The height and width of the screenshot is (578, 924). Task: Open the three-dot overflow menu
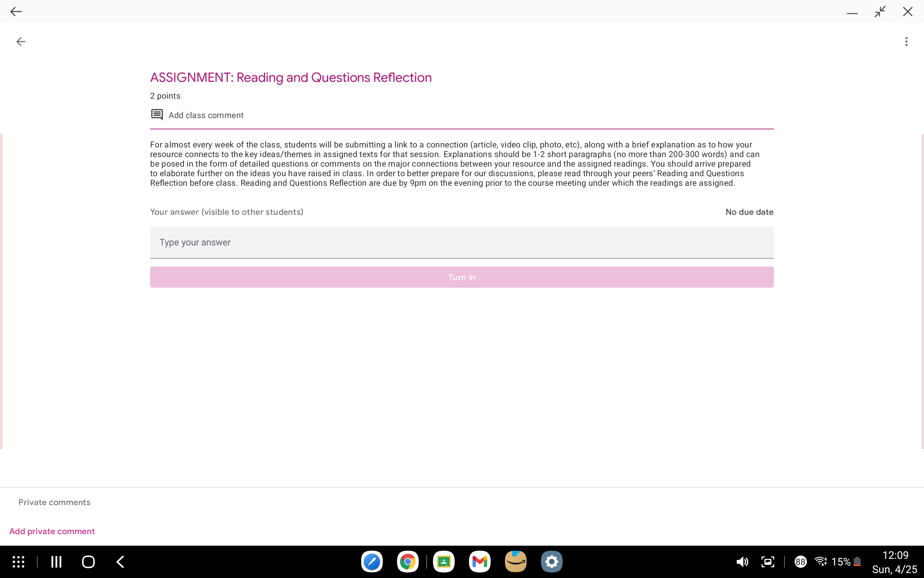click(906, 42)
